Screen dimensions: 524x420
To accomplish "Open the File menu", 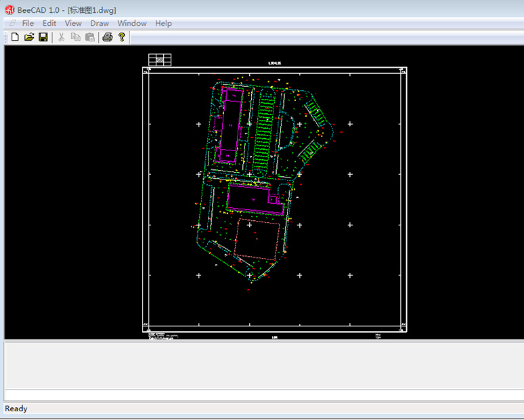I will [28, 23].
